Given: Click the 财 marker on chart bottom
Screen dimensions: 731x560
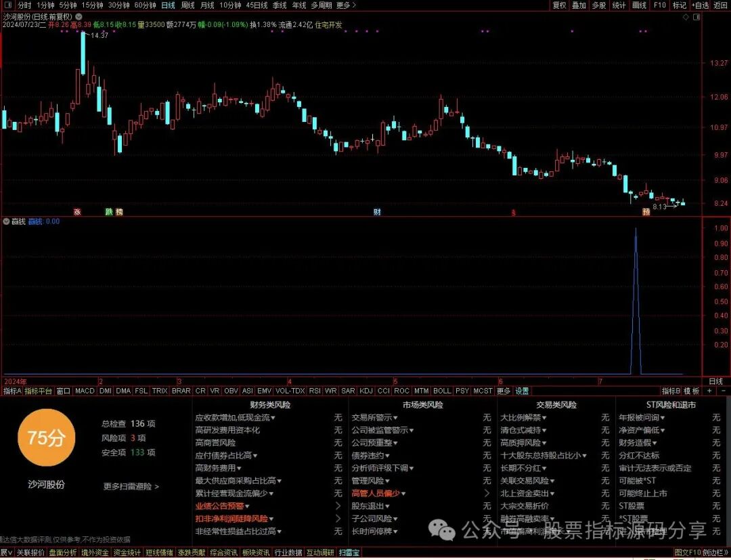Looking at the screenshot, I should pos(377,212).
